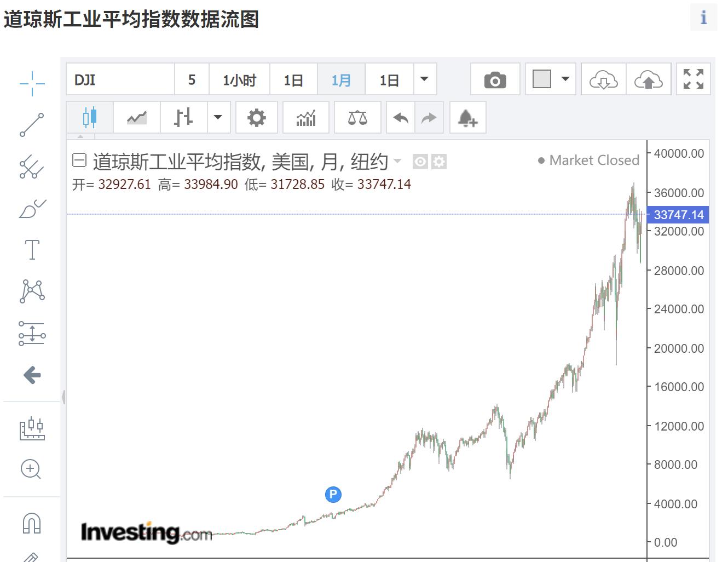
Task: Collapse the chart legend with the minus box
Action: click(x=79, y=160)
